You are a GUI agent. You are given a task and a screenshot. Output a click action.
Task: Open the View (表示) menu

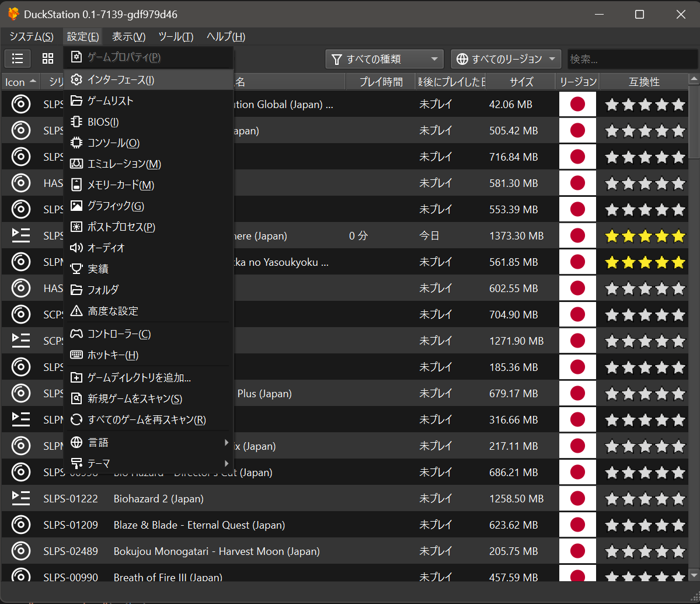click(128, 37)
